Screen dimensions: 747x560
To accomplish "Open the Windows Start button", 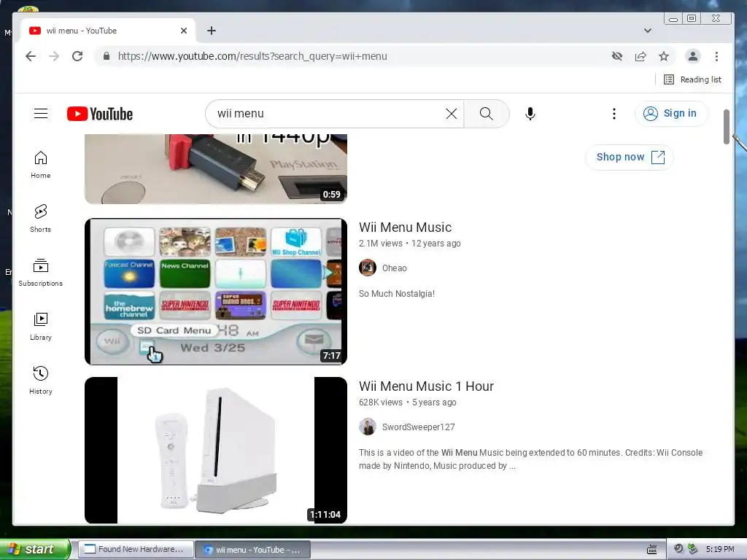I will click(x=34, y=549).
